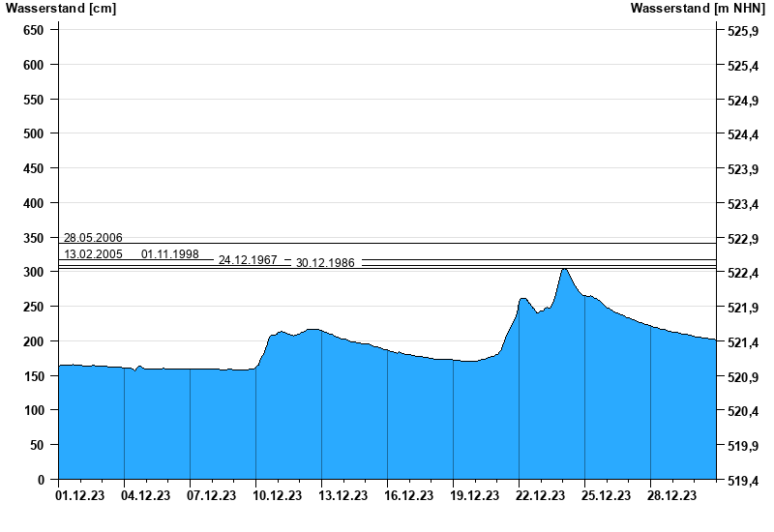Click the 650 value on left axis

34,30
